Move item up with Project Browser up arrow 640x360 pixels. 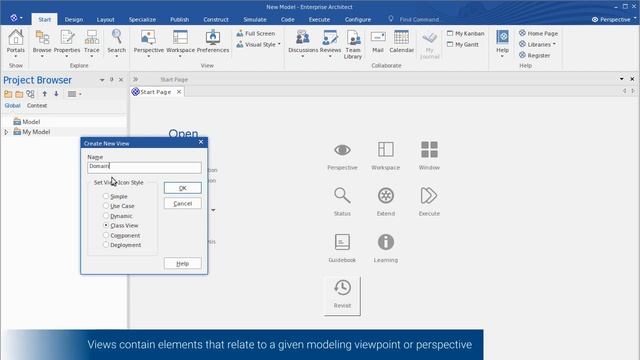click(x=45, y=94)
